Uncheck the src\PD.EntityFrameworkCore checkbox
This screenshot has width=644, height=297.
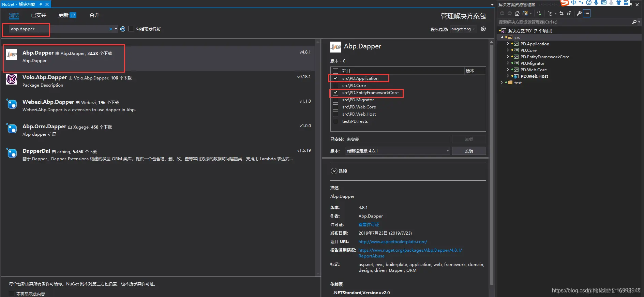coord(335,93)
